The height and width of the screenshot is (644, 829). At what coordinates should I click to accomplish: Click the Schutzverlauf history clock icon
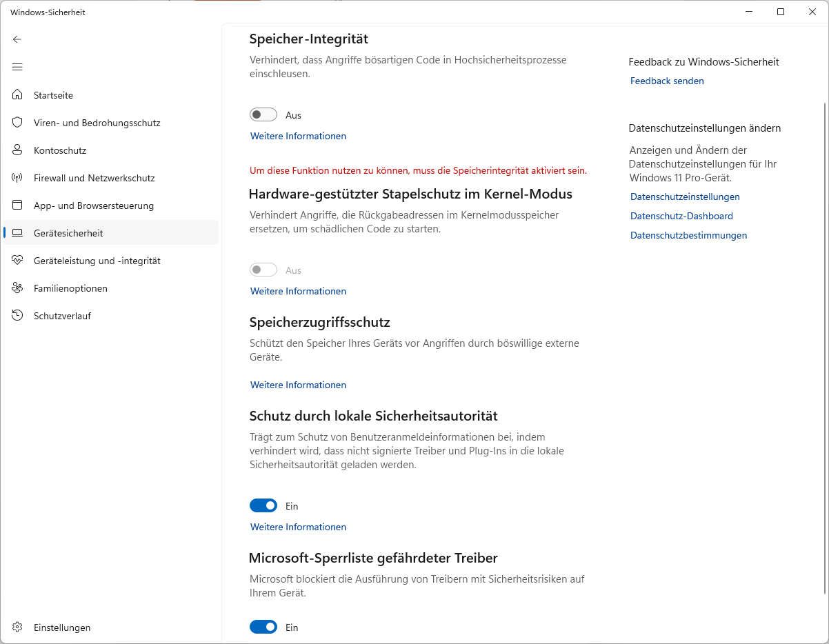point(18,316)
